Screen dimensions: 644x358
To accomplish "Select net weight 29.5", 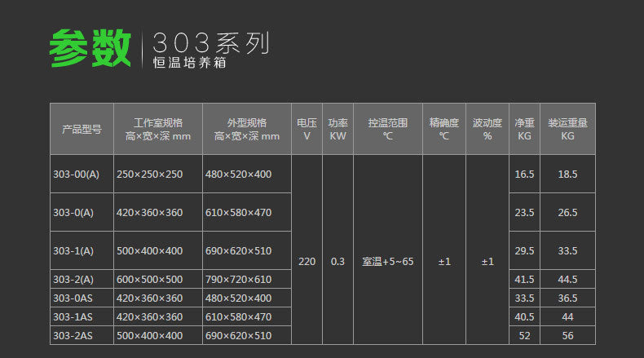I will [524, 250].
